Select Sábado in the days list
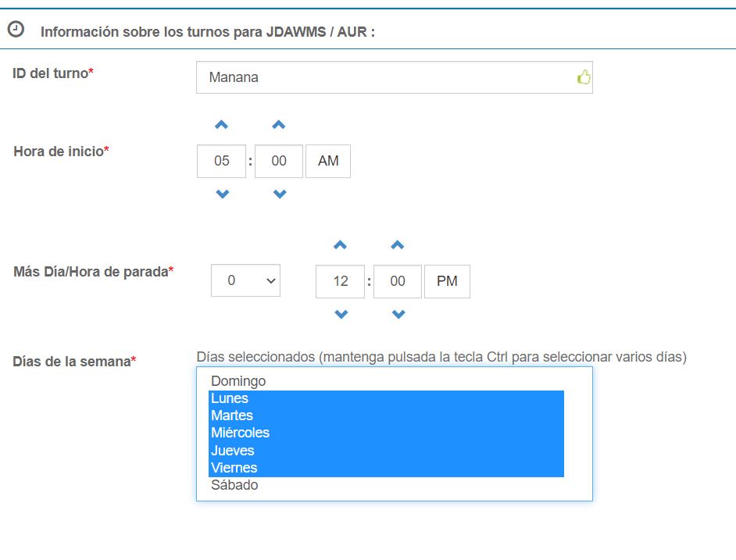Viewport: 736px width, 560px height. (234, 485)
